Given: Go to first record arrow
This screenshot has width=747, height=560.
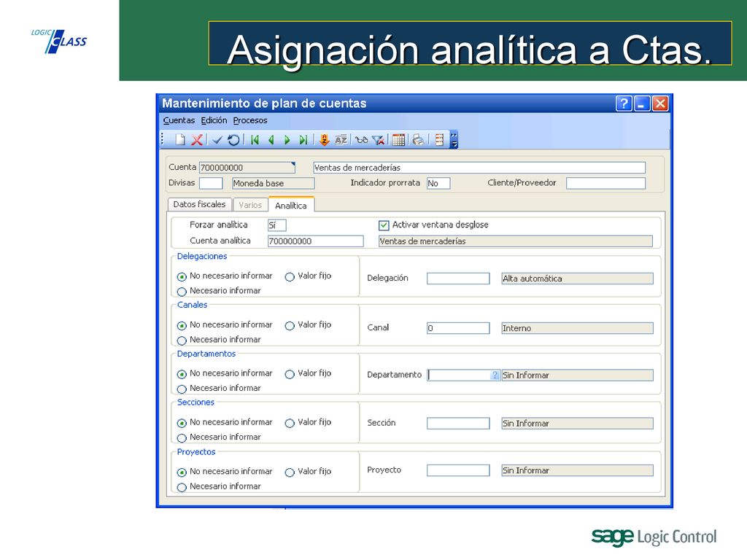Looking at the screenshot, I should tap(255, 139).
